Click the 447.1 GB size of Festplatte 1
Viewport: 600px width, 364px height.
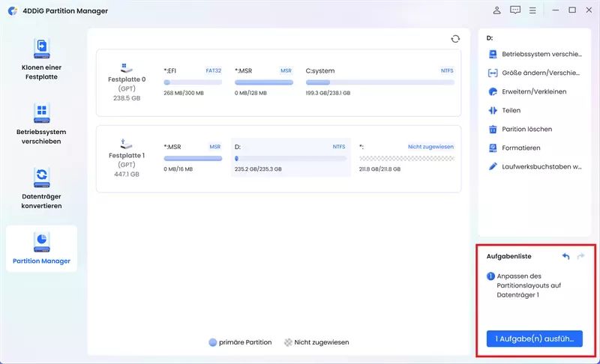[x=127, y=175]
